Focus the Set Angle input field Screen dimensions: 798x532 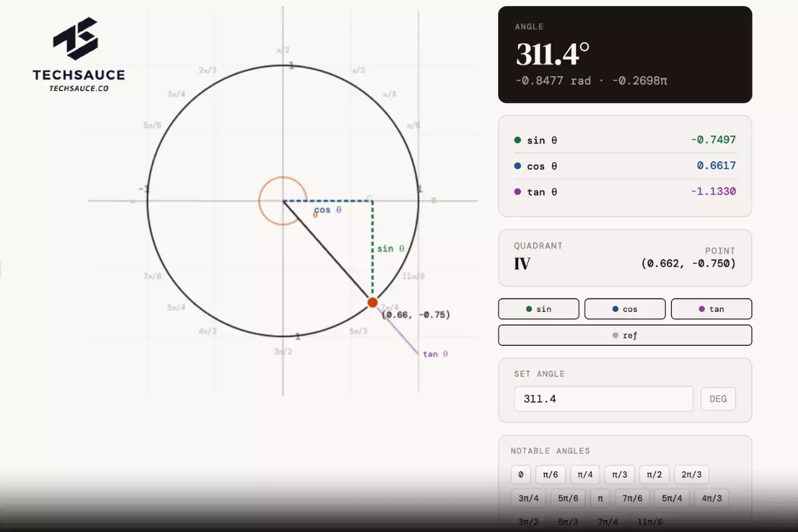(x=604, y=399)
